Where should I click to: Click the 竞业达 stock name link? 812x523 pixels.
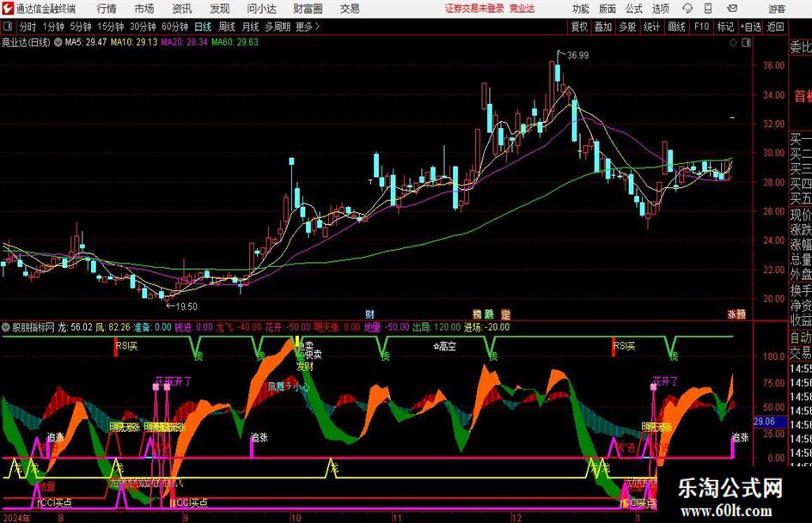pos(522,9)
